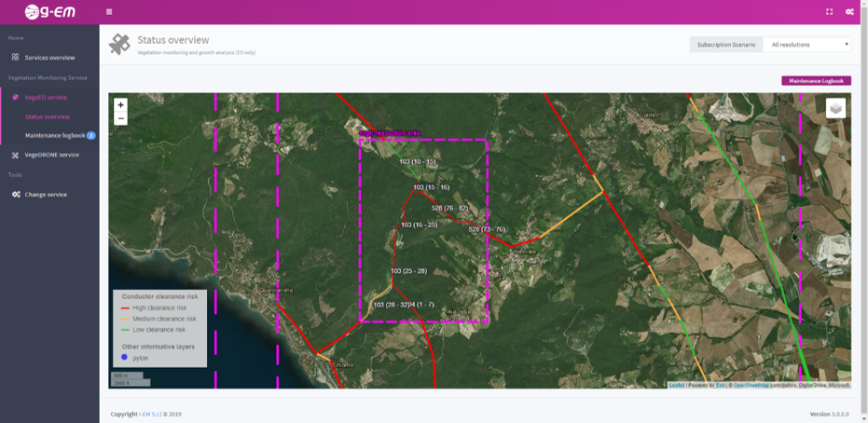Open Maintenance logbook from sidebar
The width and height of the screenshot is (868, 423).
(x=54, y=136)
